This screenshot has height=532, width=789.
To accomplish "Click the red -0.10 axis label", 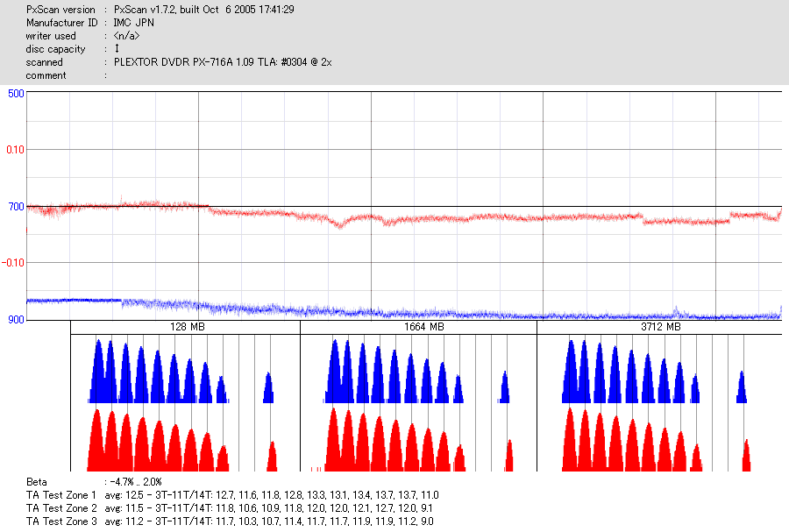I will click(x=13, y=263).
